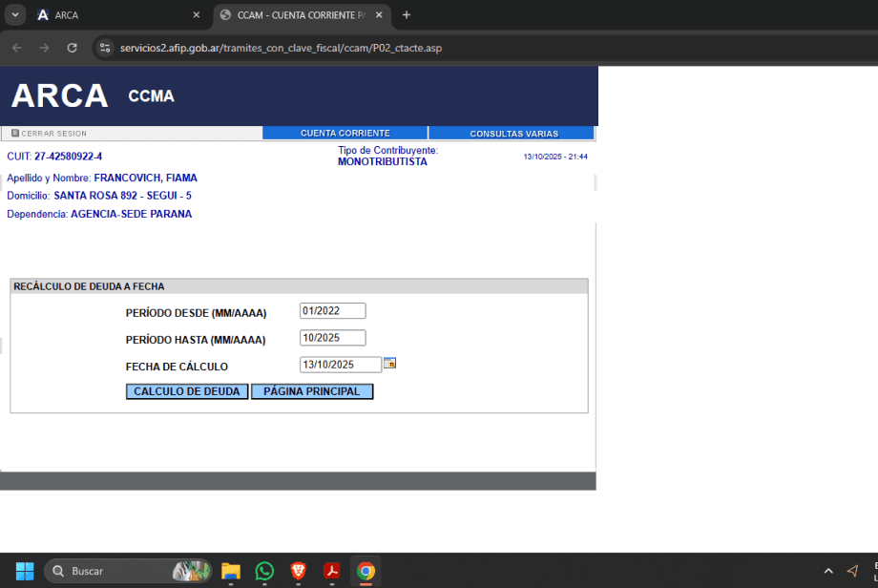The width and height of the screenshot is (878, 588).
Task: Click the name FRANCOVICH, FIAMA
Action: click(x=146, y=178)
